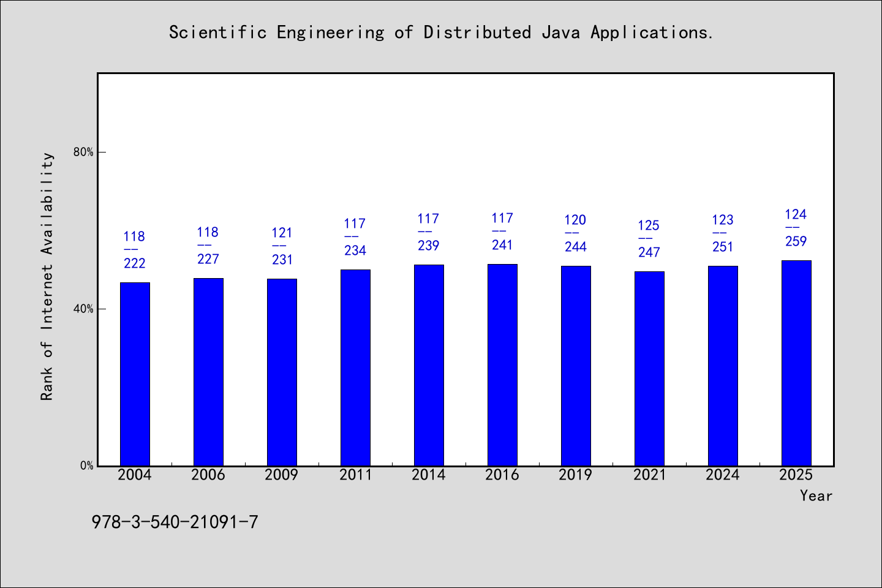Click the value 259 above the 2025 bar
The image size is (882, 588).
pyautogui.click(x=796, y=241)
